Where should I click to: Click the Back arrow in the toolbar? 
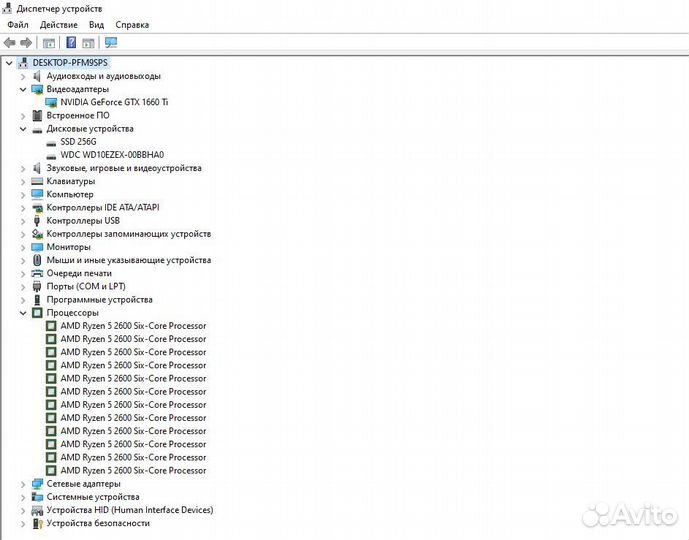click(x=10, y=43)
